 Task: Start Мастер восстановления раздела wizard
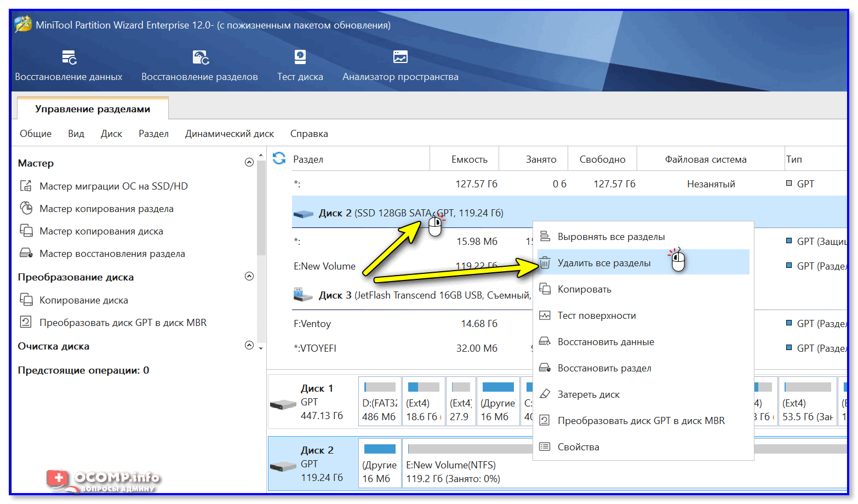(x=112, y=254)
